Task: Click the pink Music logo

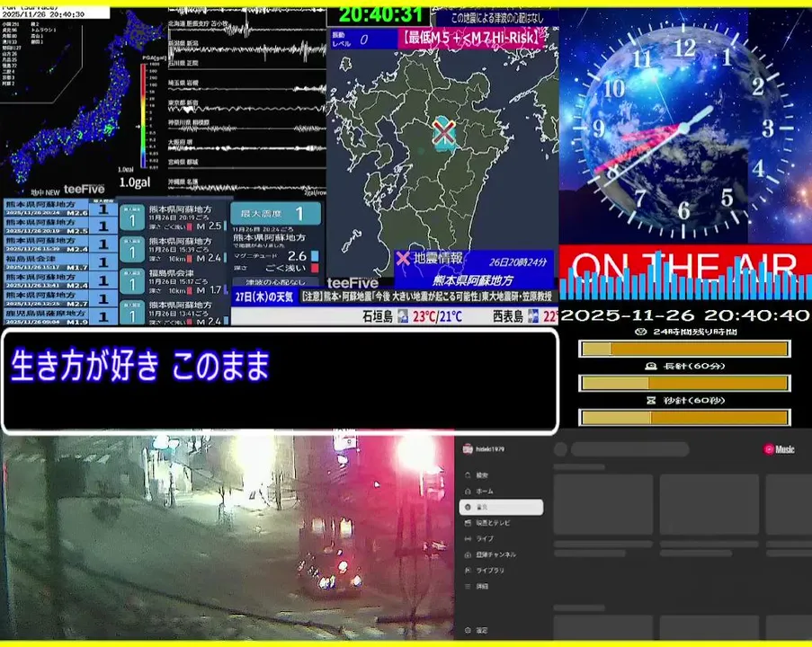Action: tap(780, 449)
